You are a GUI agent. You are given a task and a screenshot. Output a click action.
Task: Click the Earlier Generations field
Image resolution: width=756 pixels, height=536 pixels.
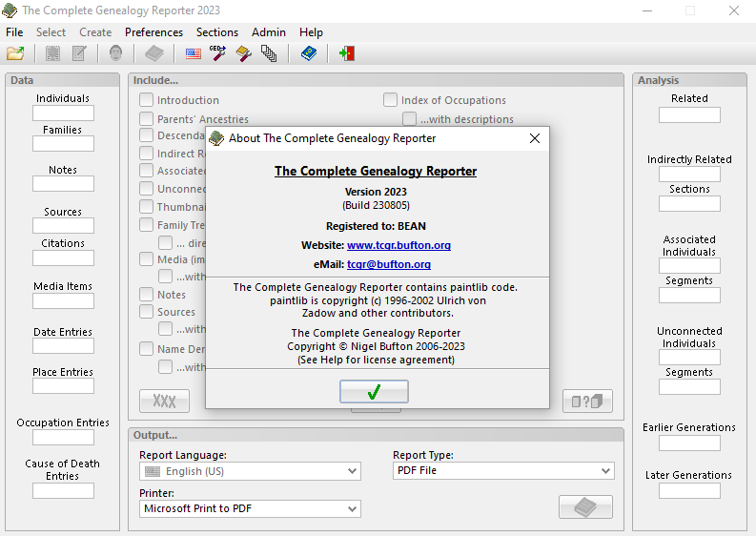coord(689,443)
